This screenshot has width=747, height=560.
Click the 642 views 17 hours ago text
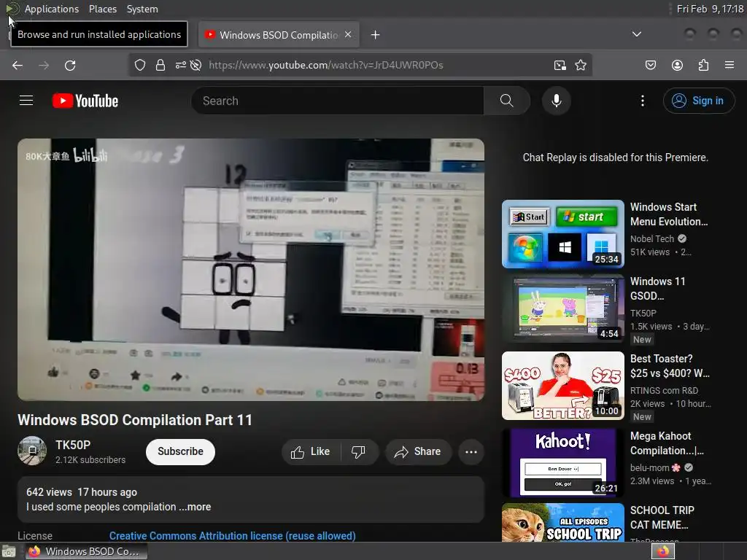click(x=82, y=492)
